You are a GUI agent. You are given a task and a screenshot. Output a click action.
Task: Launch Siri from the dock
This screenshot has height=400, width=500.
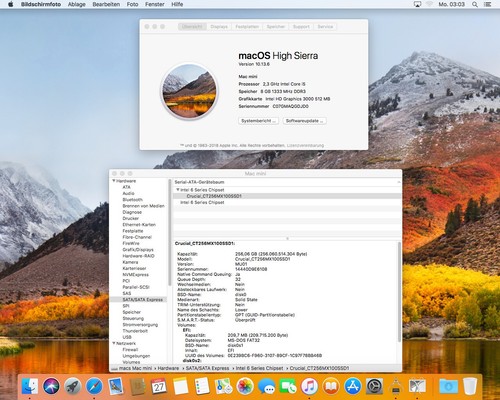(51, 386)
